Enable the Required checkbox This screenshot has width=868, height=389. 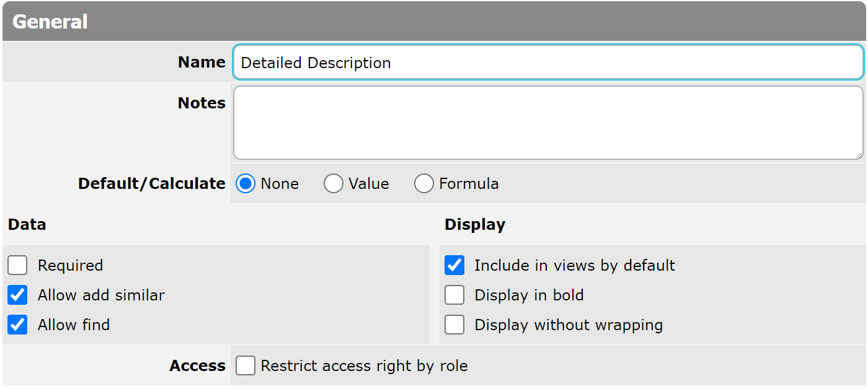(x=18, y=266)
